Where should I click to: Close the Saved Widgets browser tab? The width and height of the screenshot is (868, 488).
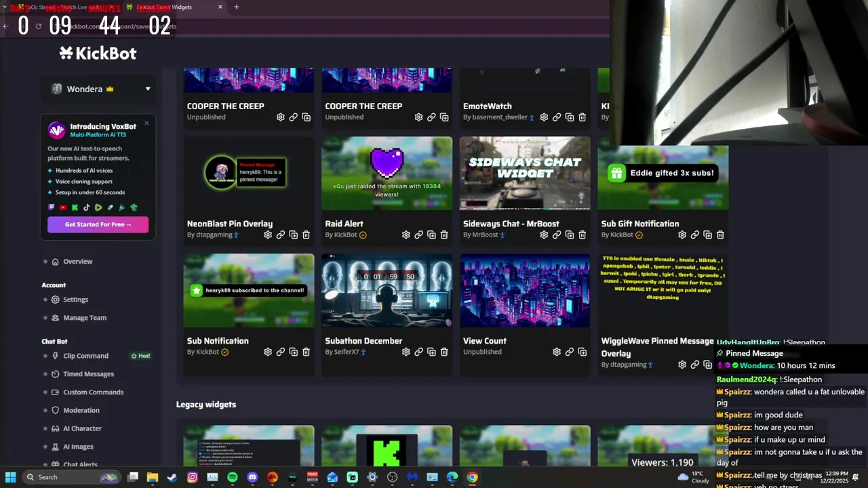(220, 7)
